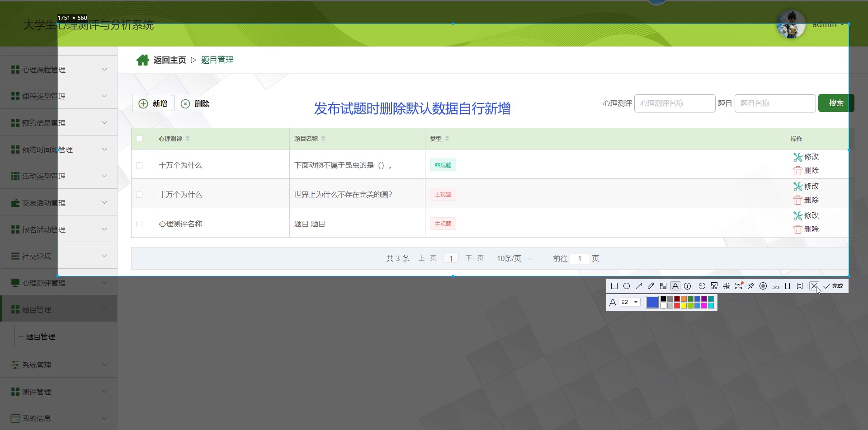Open the 预约信息管理 sidebar menu
Image resolution: width=868 pixels, height=430 pixels.
click(59, 122)
